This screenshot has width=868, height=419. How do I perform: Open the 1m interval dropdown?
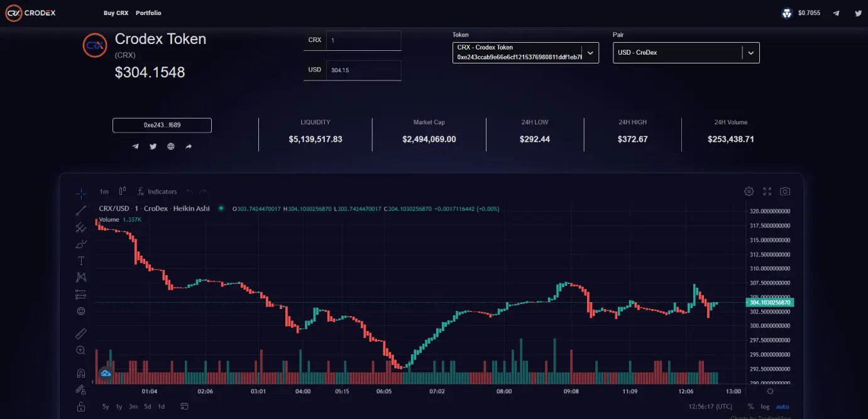tap(104, 192)
